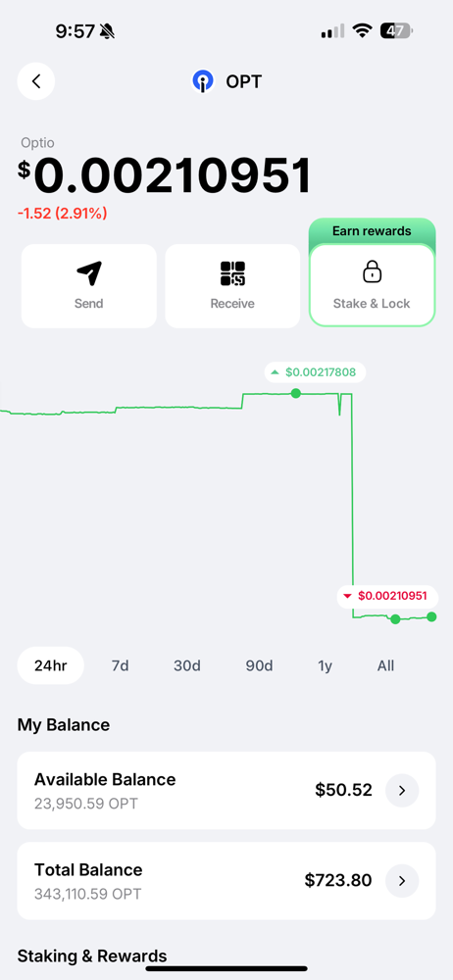The image size is (453, 980).
Task: Select the All time range
Action: point(386,665)
